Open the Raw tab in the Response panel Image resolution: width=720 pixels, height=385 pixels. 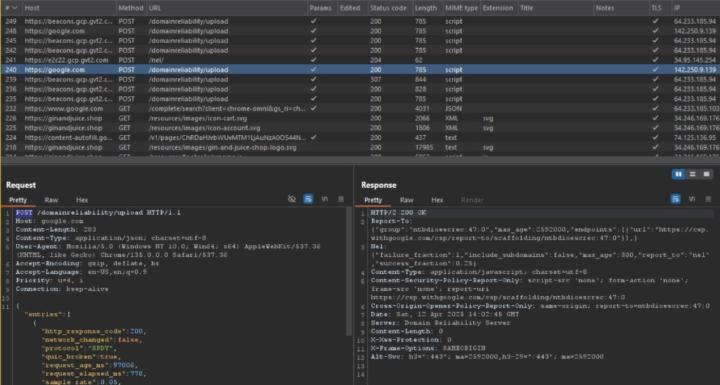pos(406,200)
